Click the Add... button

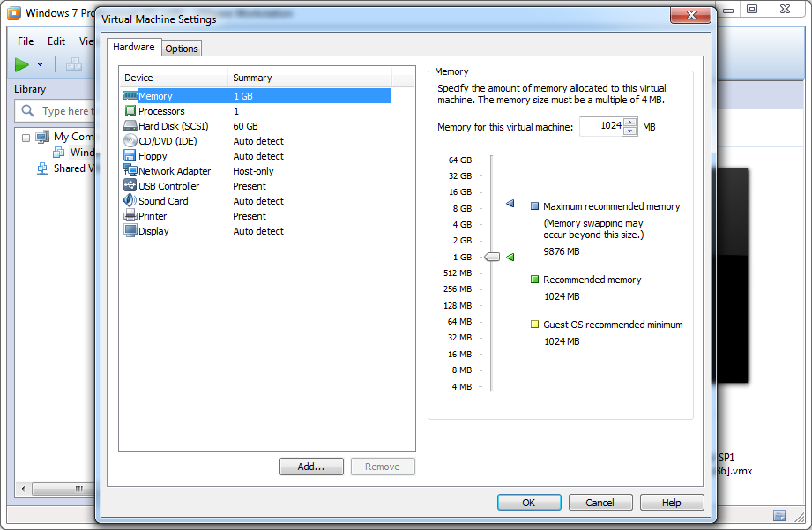coord(311,467)
